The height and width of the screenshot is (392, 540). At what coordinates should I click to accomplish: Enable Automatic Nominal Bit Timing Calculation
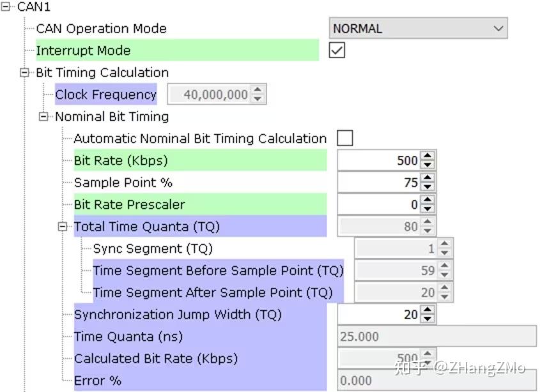pos(345,138)
